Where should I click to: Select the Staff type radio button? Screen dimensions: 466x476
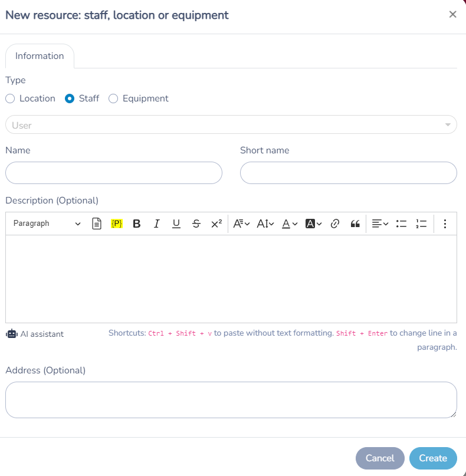[70, 99]
